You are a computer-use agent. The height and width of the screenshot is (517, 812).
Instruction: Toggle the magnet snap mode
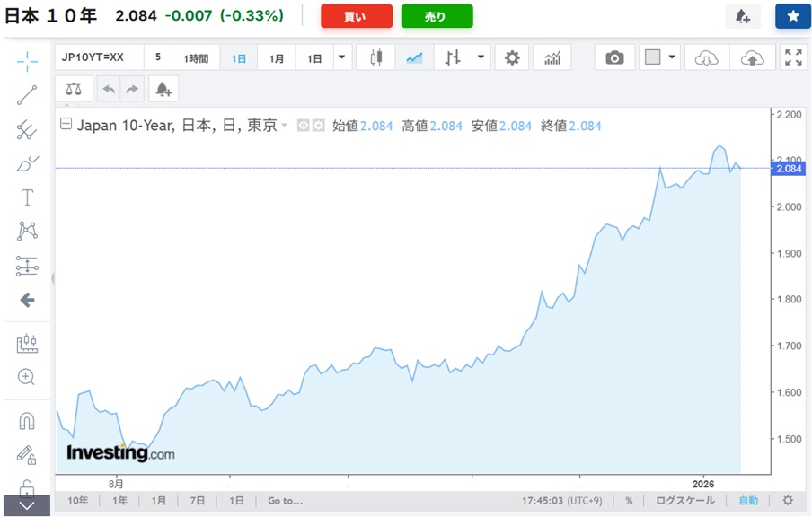coord(27,421)
